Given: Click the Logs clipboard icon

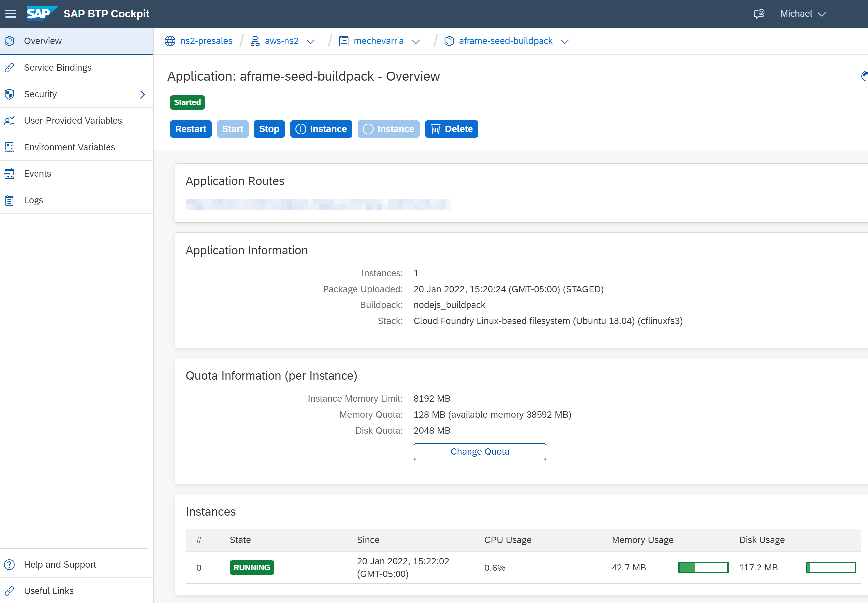Looking at the screenshot, I should coord(9,200).
